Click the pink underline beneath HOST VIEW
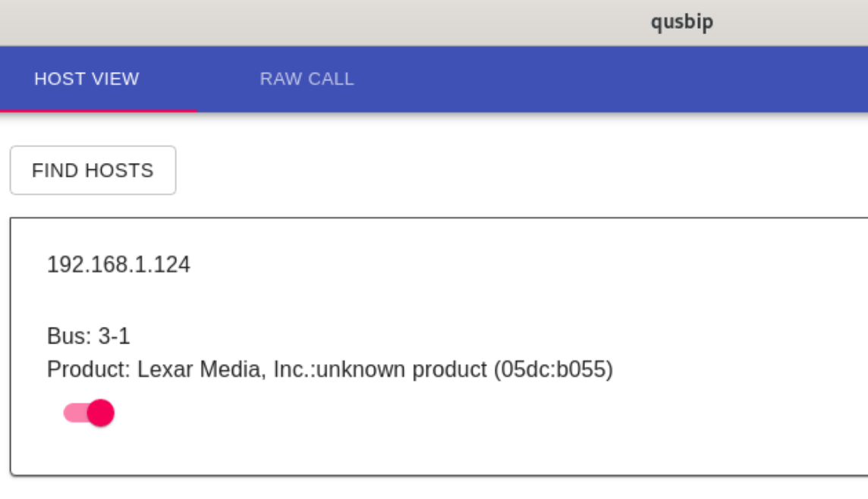Viewport: 868px width, 499px height. point(99,111)
